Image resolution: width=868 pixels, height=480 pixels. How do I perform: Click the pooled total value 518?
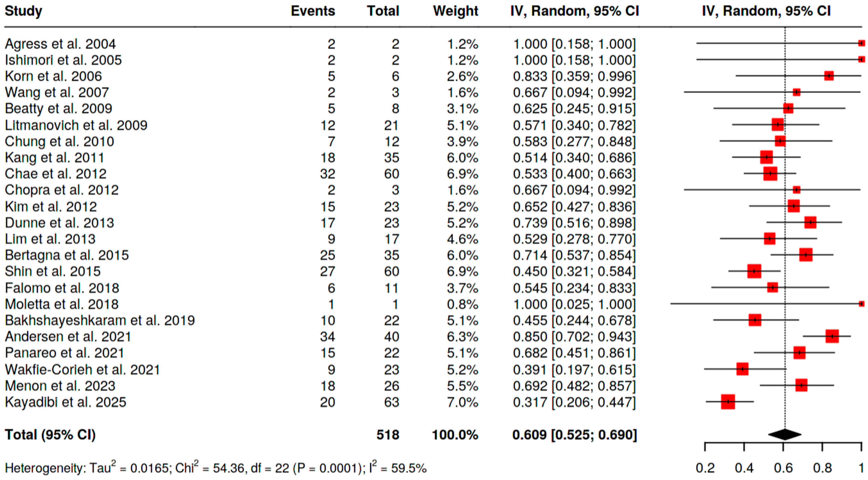click(x=388, y=434)
